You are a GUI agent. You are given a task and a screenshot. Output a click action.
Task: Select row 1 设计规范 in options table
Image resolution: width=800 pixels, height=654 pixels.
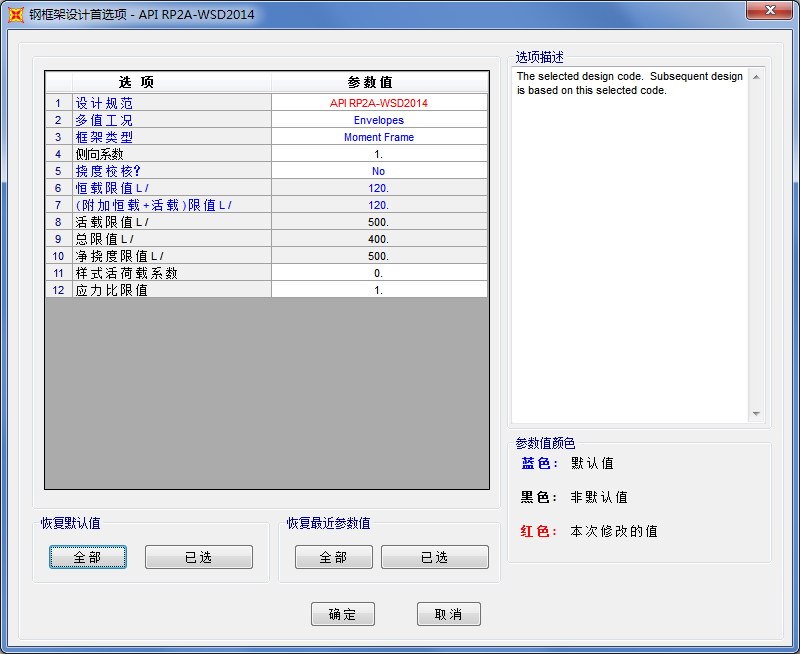pos(170,103)
